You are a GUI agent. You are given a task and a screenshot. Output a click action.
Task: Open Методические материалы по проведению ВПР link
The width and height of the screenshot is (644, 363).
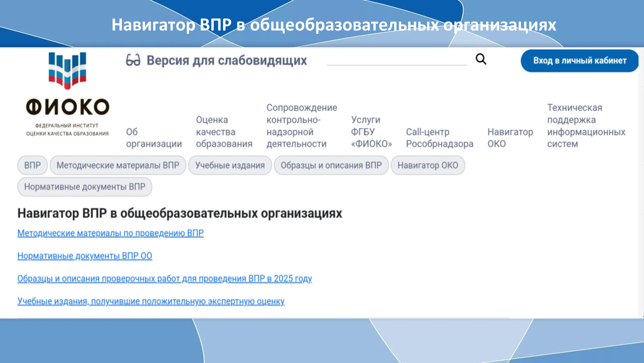tap(110, 233)
